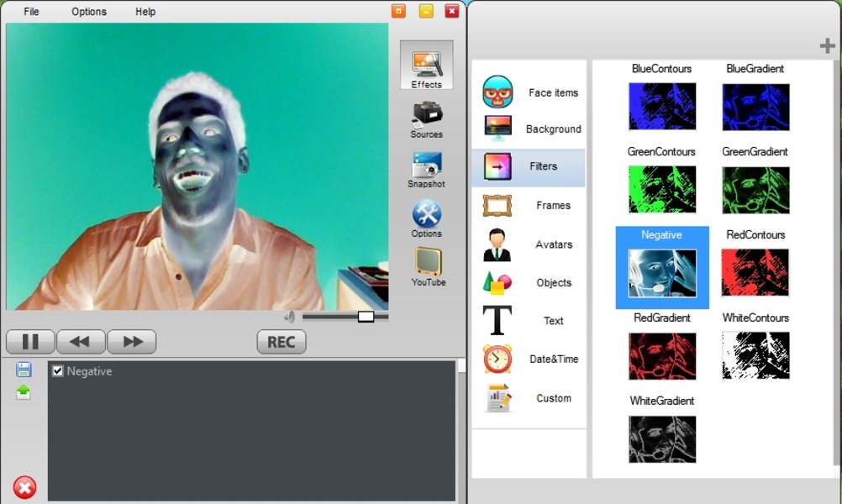This screenshot has height=504, width=842.
Task: Choose the WhiteGradient filter thumbnail
Action: click(662, 439)
